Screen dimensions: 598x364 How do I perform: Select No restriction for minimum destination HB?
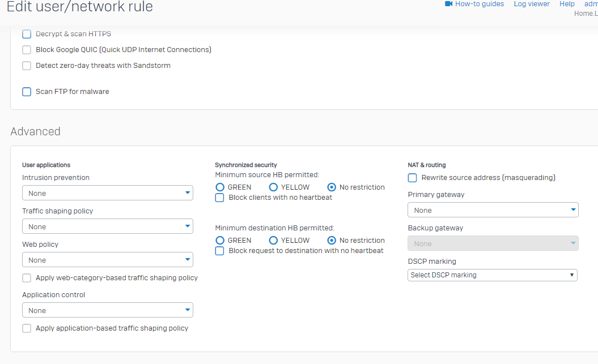332,241
